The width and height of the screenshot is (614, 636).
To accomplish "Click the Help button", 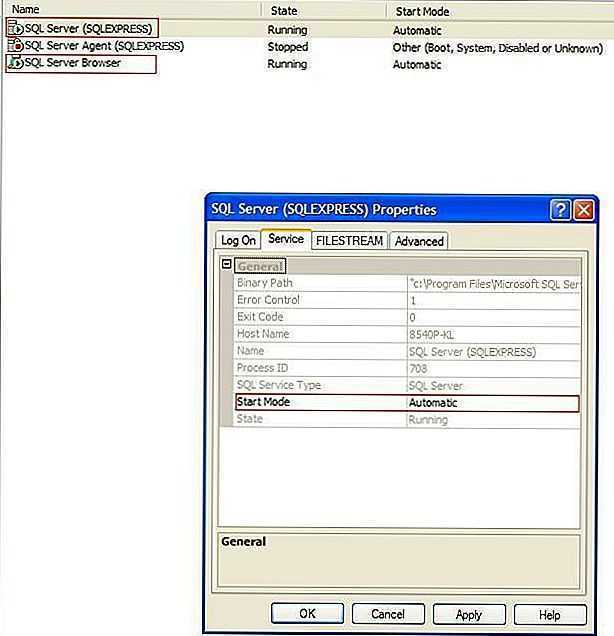I will 549,614.
